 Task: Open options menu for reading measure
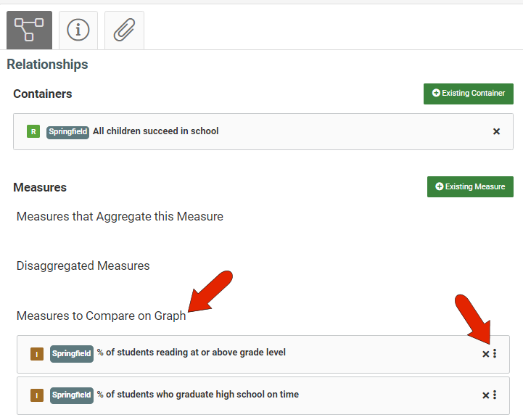495,353
